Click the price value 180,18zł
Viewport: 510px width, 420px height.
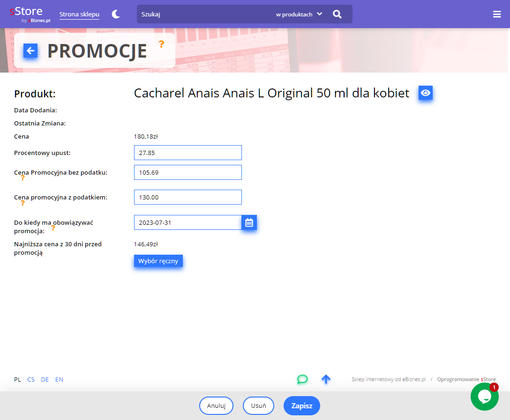click(x=146, y=136)
